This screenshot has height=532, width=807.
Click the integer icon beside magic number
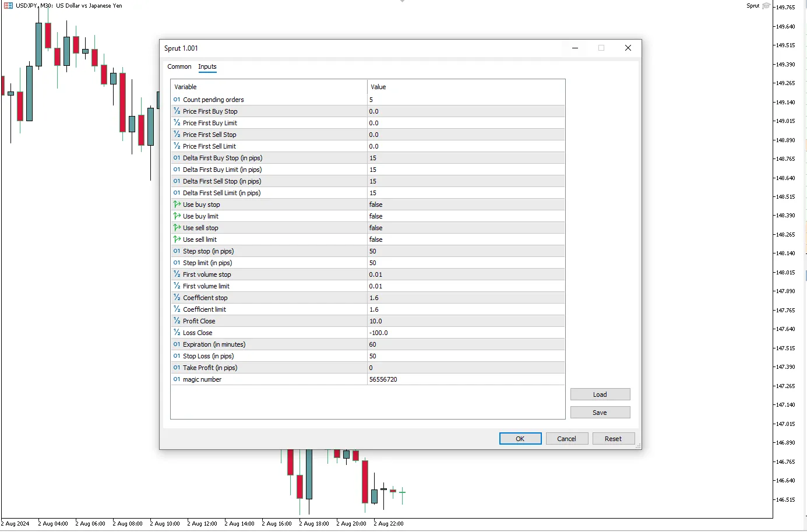click(x=177, y=379)
